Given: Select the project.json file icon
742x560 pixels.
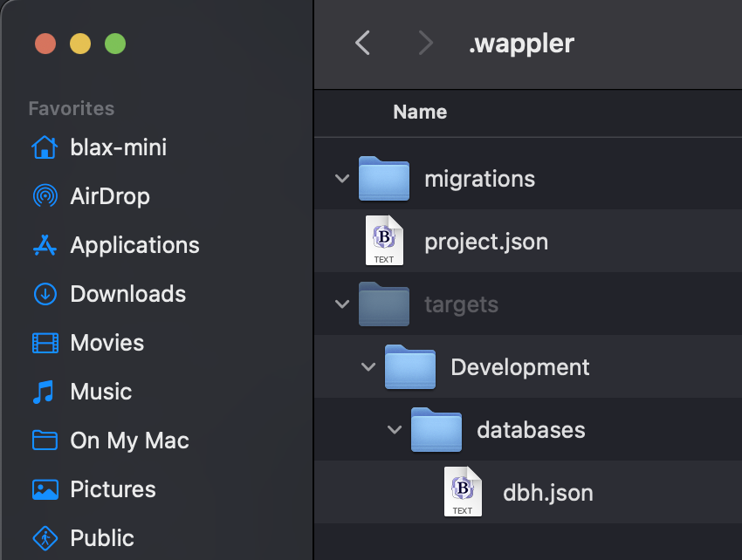Looking at the screenshot, I should [x=384, y=240].
